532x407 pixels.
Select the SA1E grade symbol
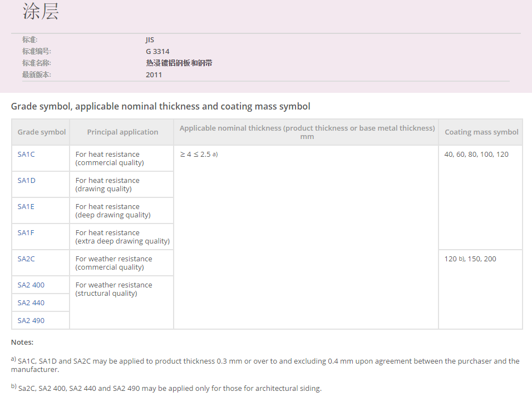click(26, 207)
